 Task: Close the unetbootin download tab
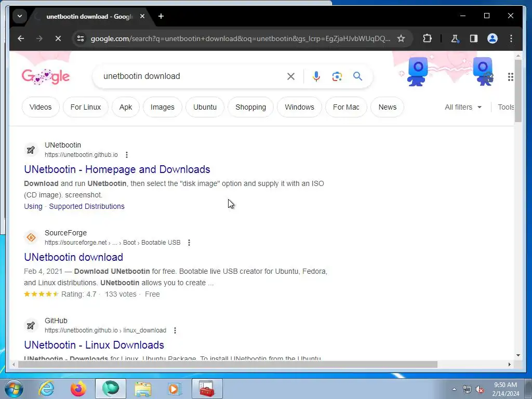(x=142, y=16)
